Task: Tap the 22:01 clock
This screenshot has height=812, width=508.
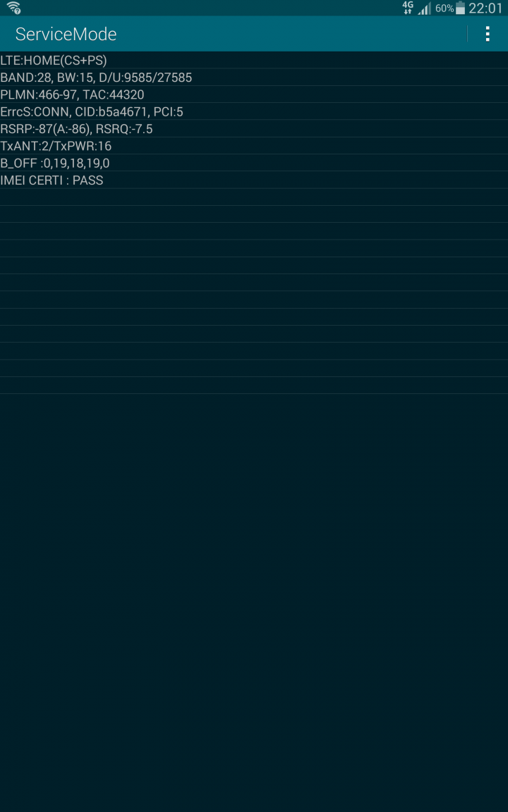Action: 485,8
